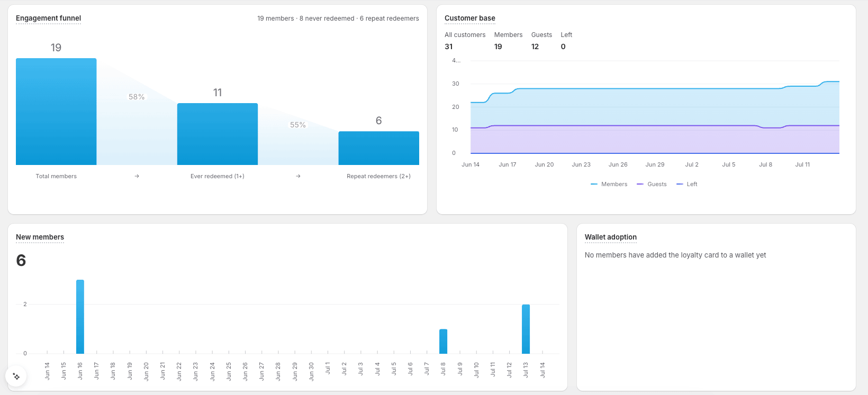Image resolution: width=868 pixels, height=395 pixels.
Task: Click the 58% conversion label
Action: tap(137, 97)
